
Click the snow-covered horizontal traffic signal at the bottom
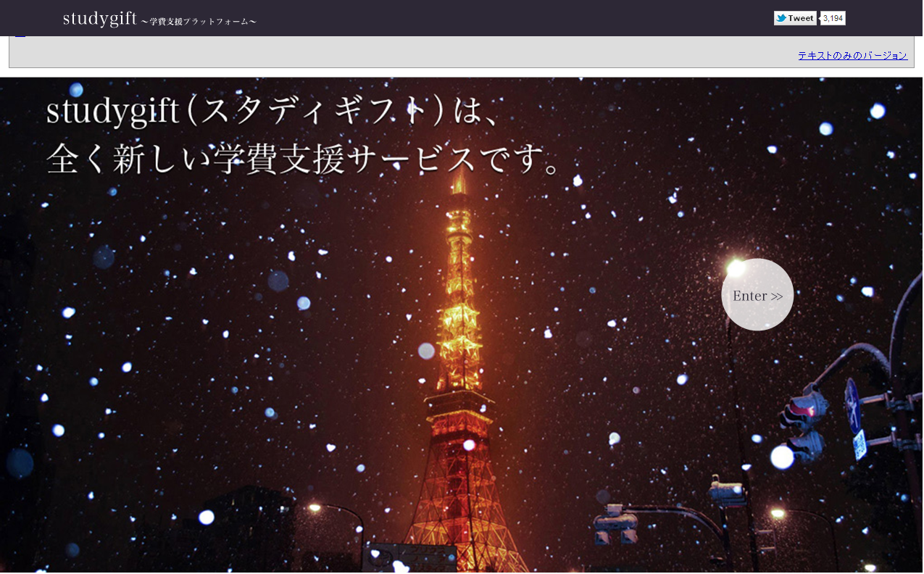615,523
